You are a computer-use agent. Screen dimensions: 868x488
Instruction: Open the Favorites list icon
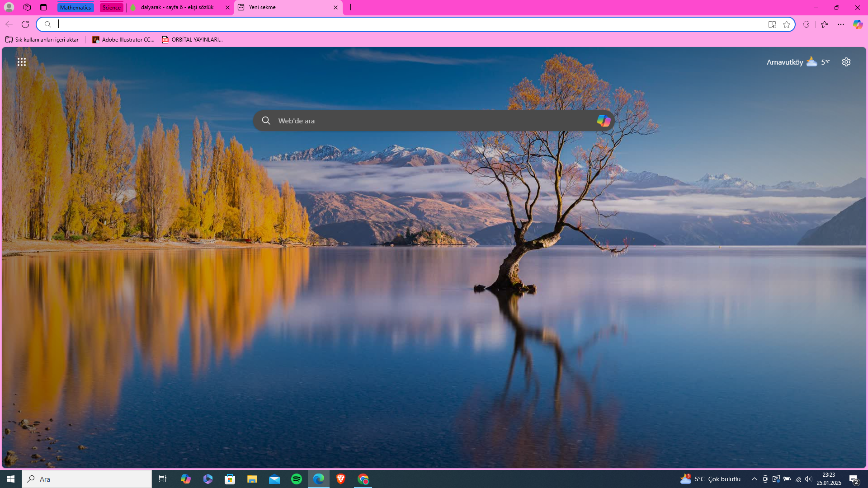825,24
